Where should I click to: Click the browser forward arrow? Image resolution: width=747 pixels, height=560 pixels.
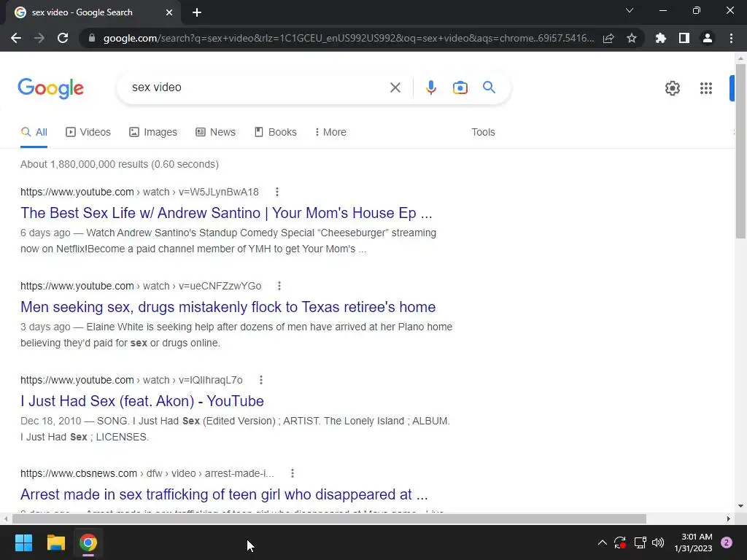point(39,38)
